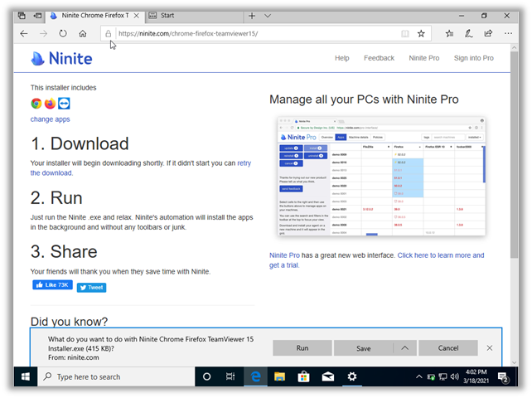Open a new tab with plus button
This screenshot has height=398, width=532.
(x=252, y=16)
